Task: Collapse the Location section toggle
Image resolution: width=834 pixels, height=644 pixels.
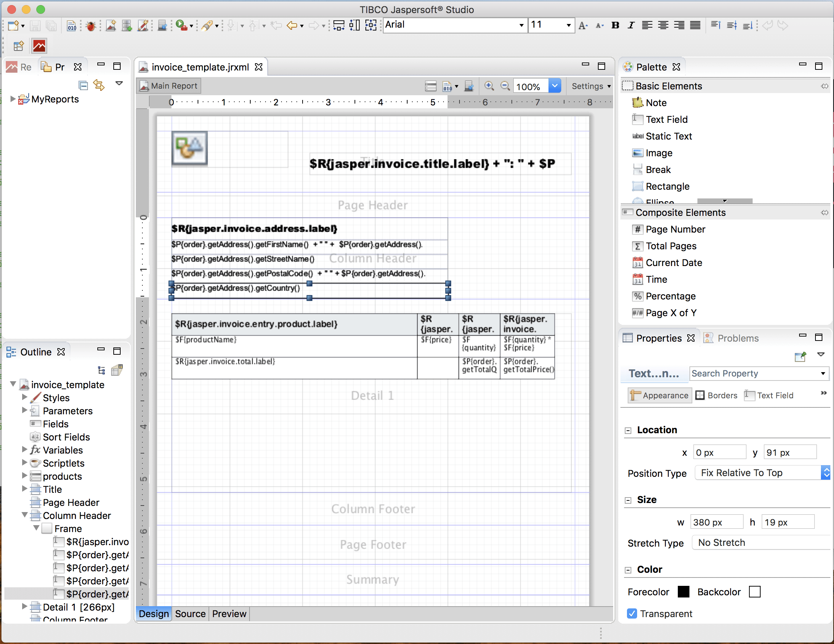Action: pos(628,430)
